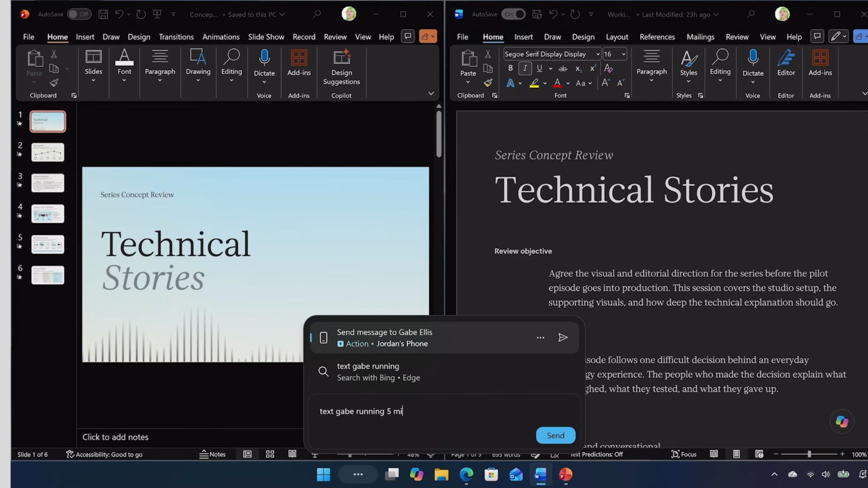The image size is (868, 488).
Task: Open Mailings tab in Word
Action: tap(700, 37)
